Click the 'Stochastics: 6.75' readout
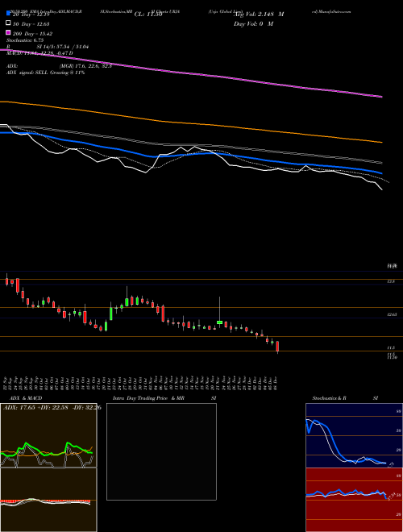 point(25,40)
